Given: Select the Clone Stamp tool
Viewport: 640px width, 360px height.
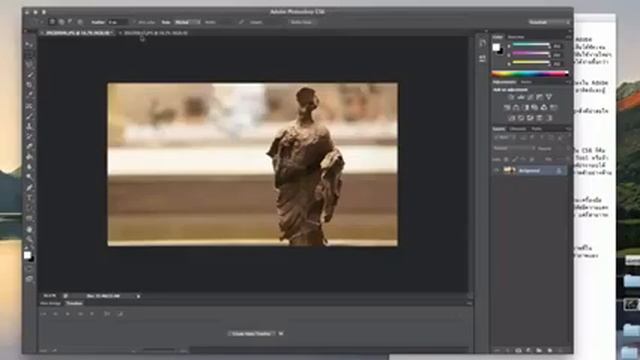Looking at the screenshot, I should pos(29,126).
